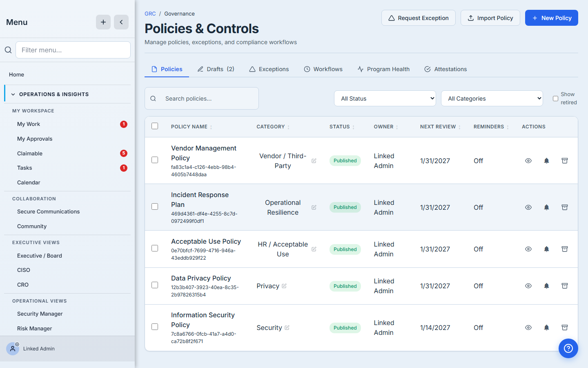Collapse the Operations & Insights section
The width and height of the screenshot is (588, 368).
(68, 94)
